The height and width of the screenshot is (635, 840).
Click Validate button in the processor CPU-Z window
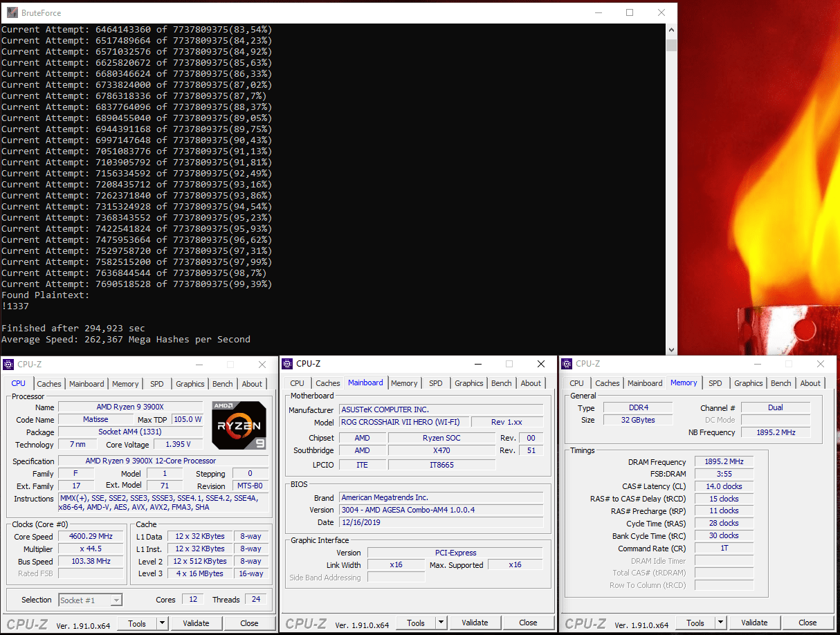coord(196,623)
